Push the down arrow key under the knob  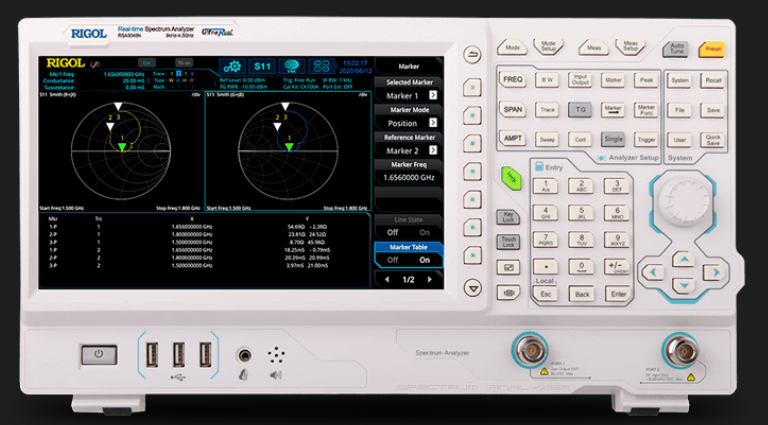pos(684,284)
